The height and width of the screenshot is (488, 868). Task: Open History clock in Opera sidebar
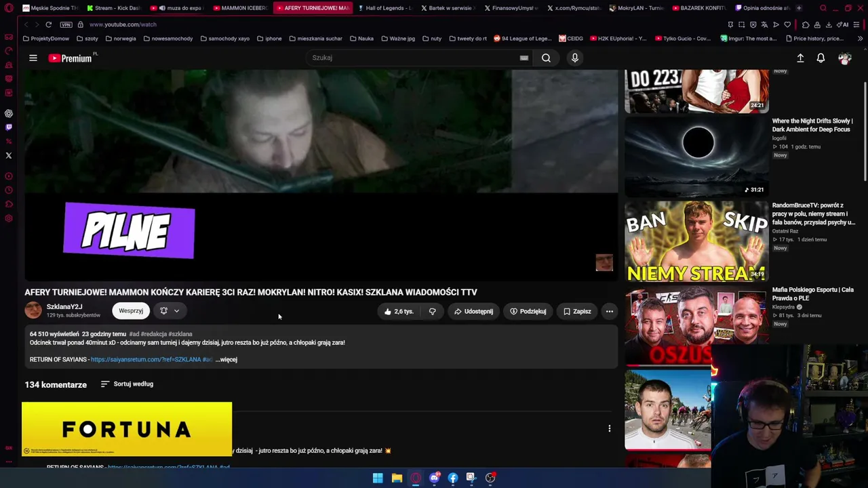click(9, 190)
